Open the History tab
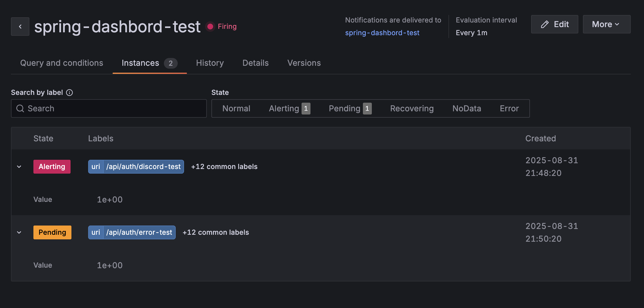 point(210,63)
